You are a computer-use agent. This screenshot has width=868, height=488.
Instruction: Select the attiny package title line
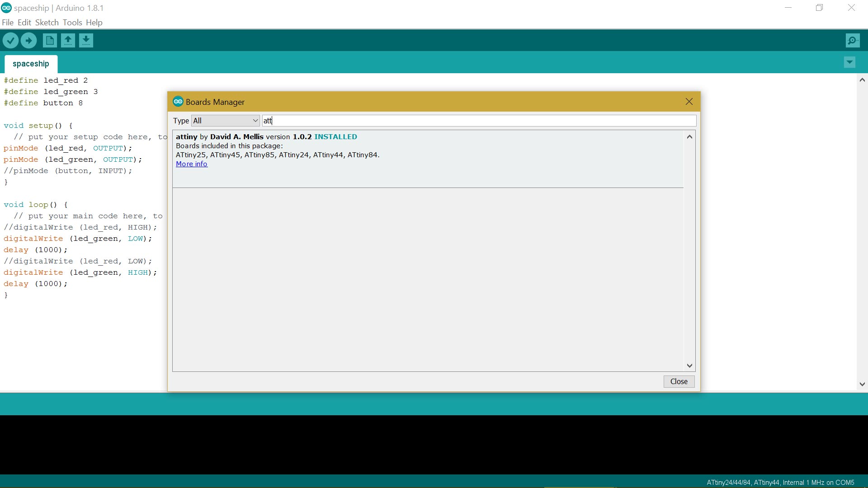pyautogui.click(x=266, y=137)
